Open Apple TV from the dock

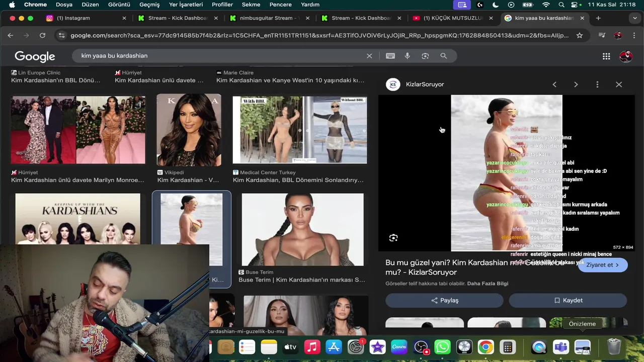[291, 347]
